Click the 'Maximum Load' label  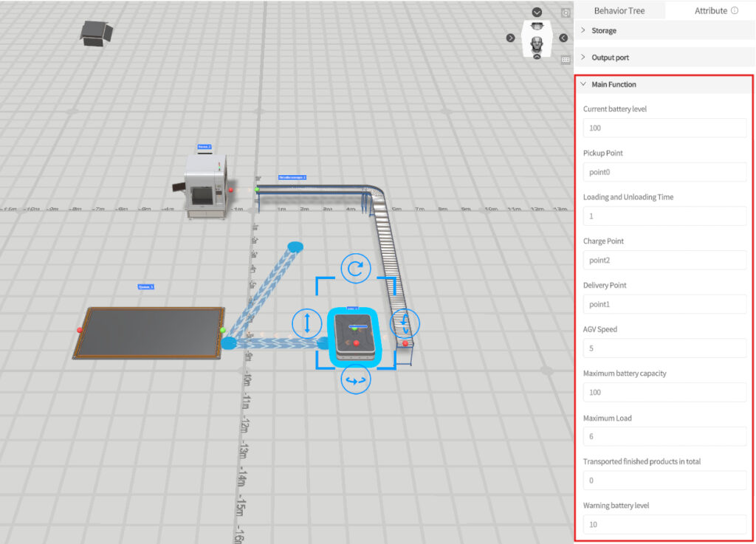click(x=607, y=419)
